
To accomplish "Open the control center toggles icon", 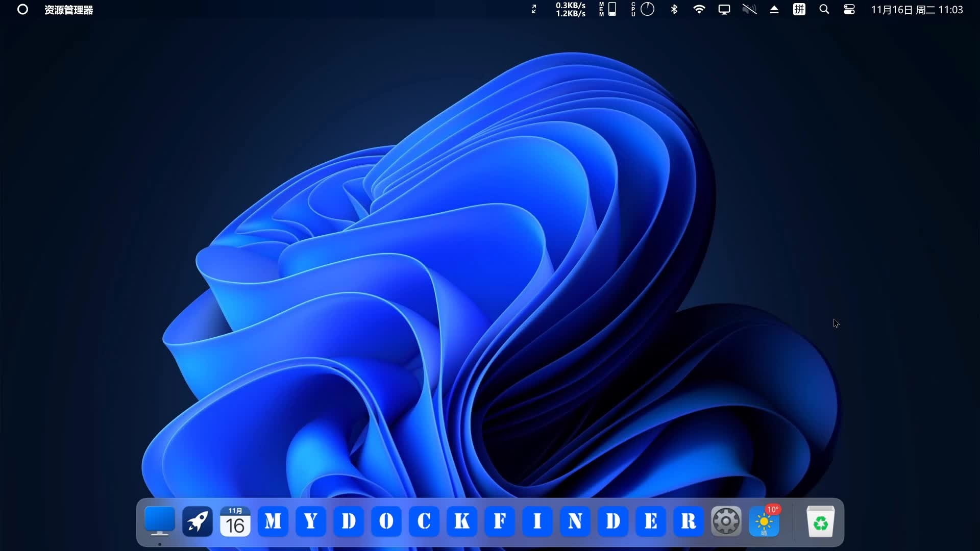I will click(x=849, y=9).
